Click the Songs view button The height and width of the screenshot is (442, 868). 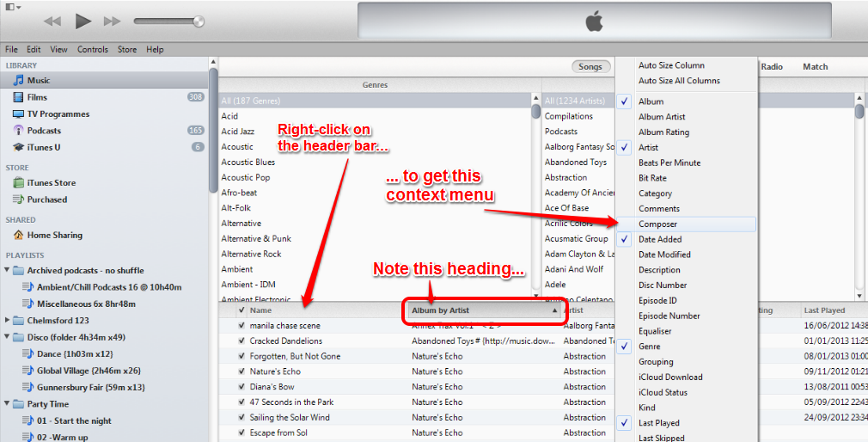pyautogui.click(x=590, y=66)
